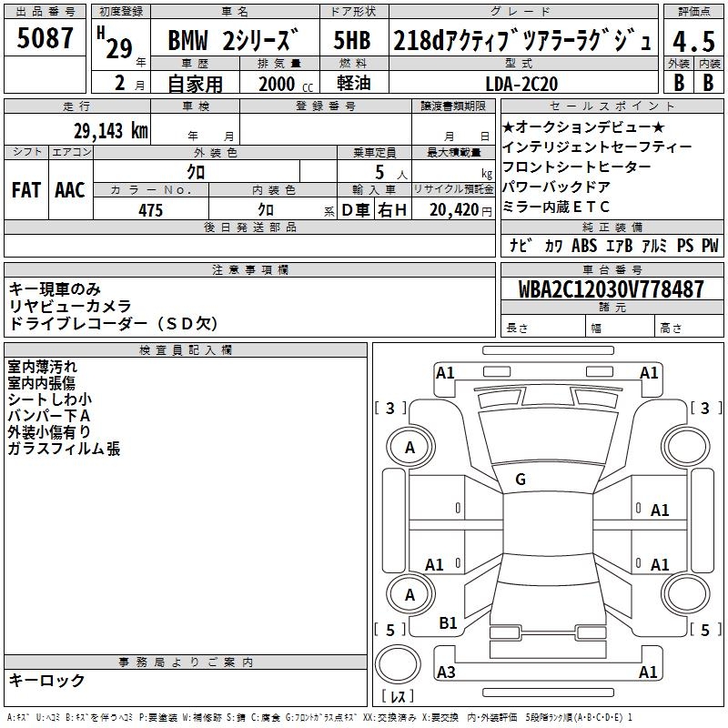Image resolution: width=728 pixels, height=728 pixels.
Task: Click the 注意事項欄 section header
Action: click(x=249, y=269)
